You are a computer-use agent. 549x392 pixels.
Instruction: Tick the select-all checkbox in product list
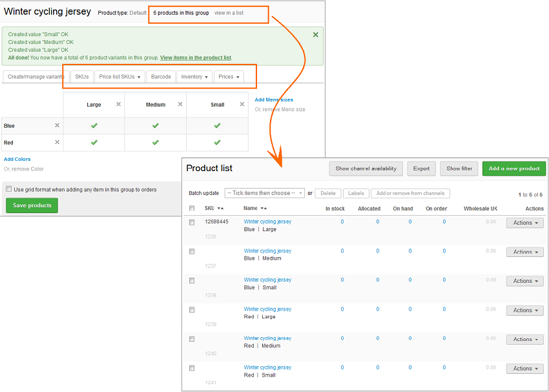192,209
